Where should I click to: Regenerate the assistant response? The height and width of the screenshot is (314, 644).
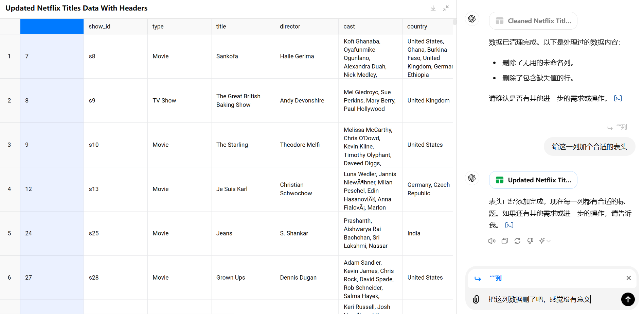tap(517, 241)
